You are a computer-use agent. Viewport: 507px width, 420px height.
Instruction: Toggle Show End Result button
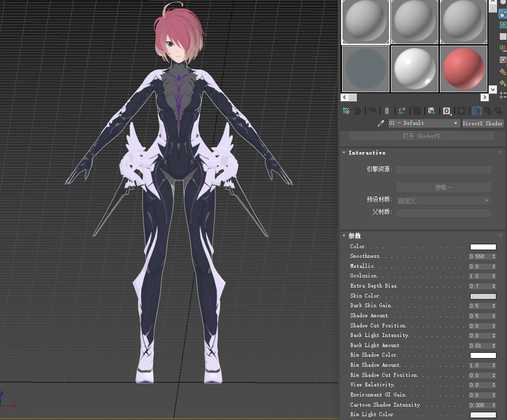(x=476, y=111)
